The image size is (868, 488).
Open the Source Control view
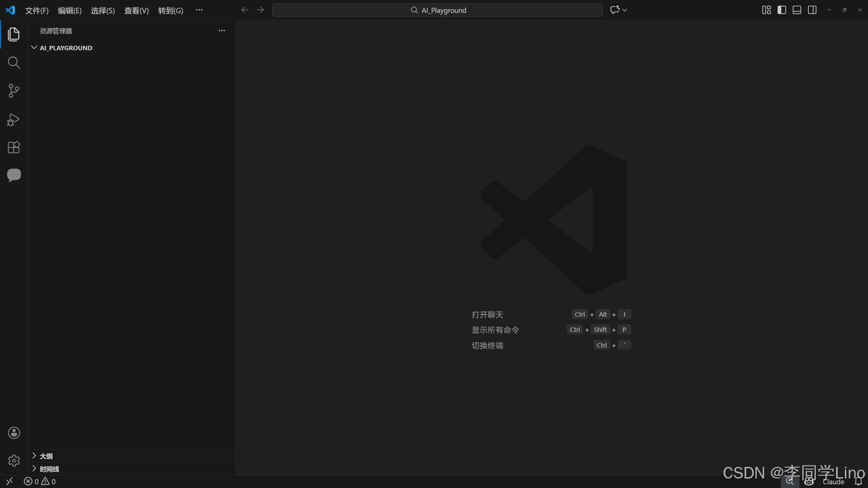pos(14,91)
